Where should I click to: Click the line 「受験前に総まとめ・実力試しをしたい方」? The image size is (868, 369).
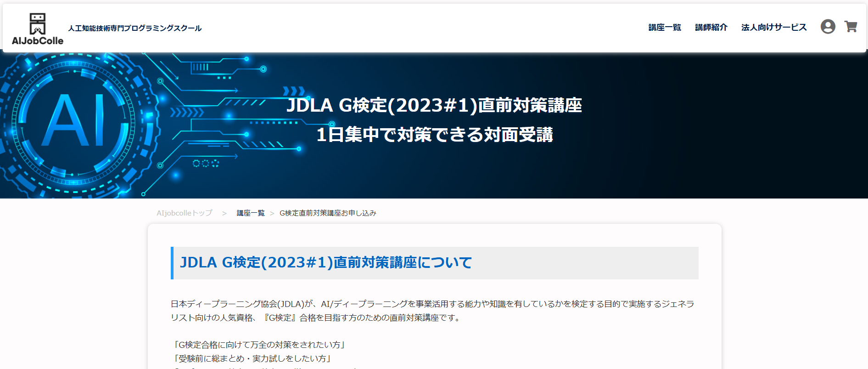(252, 358)
